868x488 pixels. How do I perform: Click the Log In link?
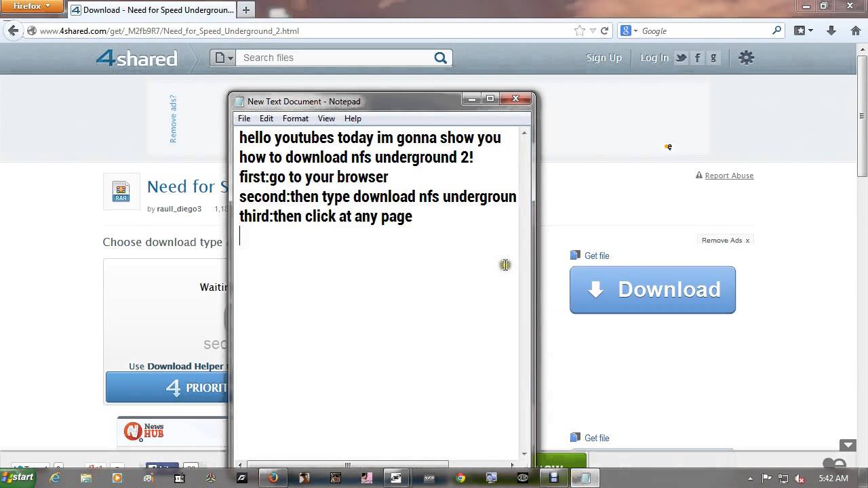pos(654,58)
